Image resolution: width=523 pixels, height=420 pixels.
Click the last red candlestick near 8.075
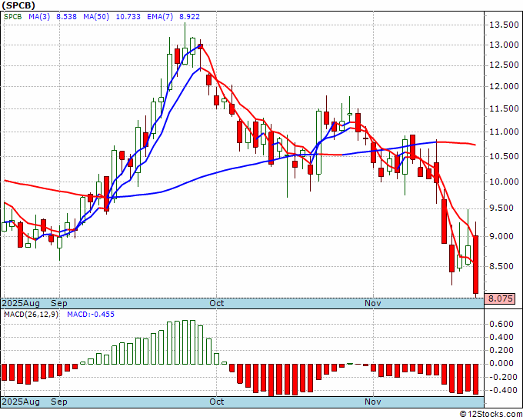(x=475, y=264)
